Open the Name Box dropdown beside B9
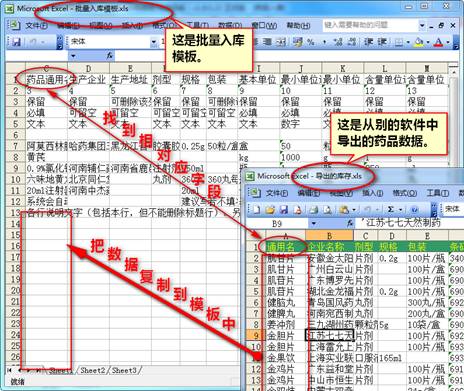Screen dimensions: 464x391 pos(313,223)
